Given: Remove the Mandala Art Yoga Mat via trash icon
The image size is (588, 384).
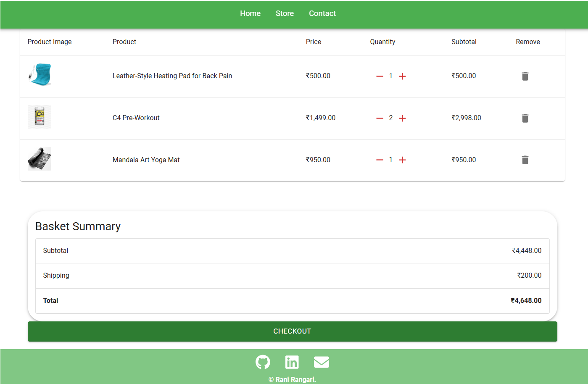Looking at the screenshot, I should tap(525, 160).
